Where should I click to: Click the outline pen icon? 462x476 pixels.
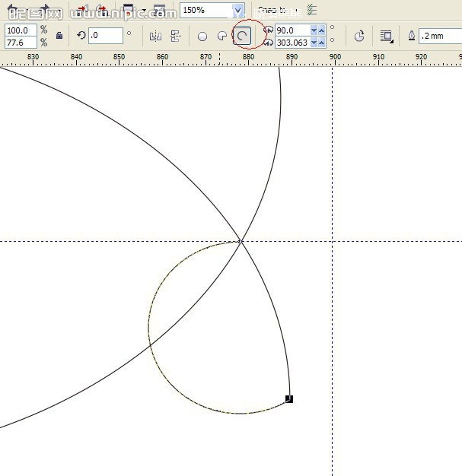click(412, 36)
